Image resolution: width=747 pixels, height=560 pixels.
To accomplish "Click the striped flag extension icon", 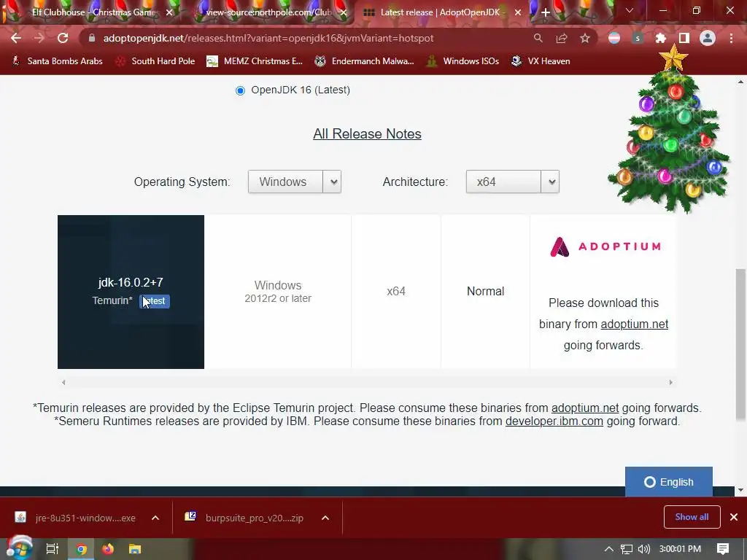I will coord(614,38).
